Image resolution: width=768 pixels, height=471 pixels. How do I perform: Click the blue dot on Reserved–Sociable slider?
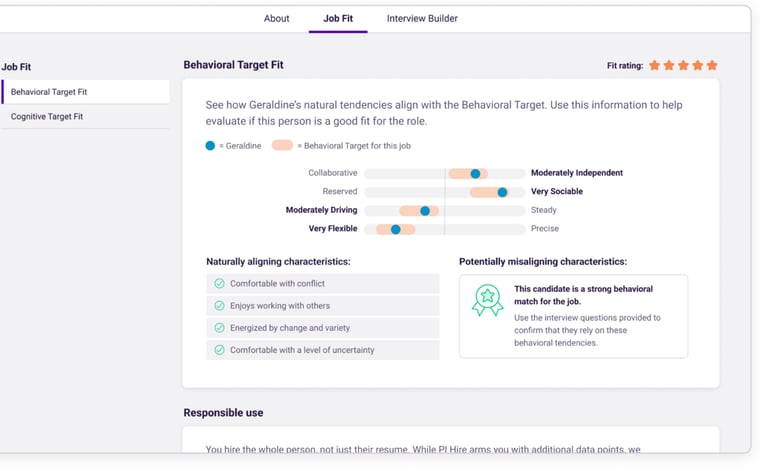(502, 192)
